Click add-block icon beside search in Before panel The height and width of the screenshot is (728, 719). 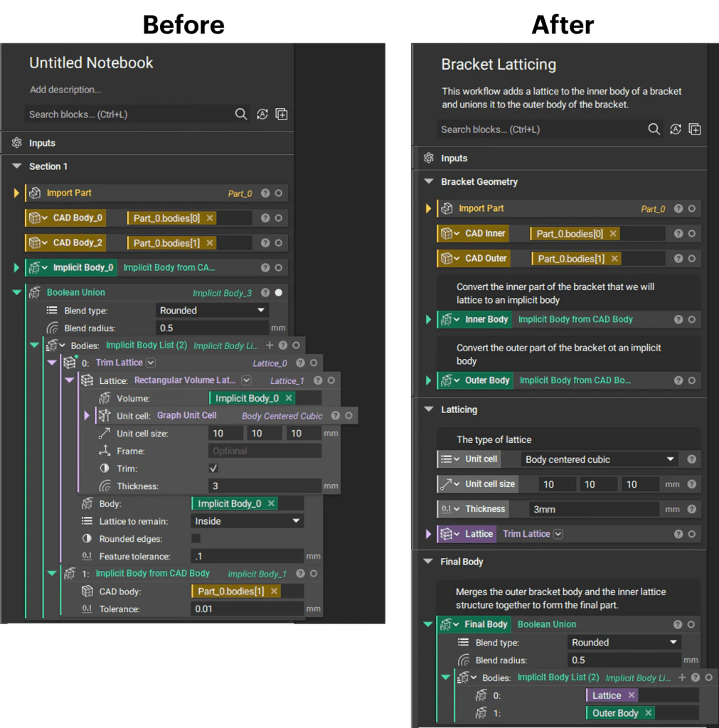(282, 114)
